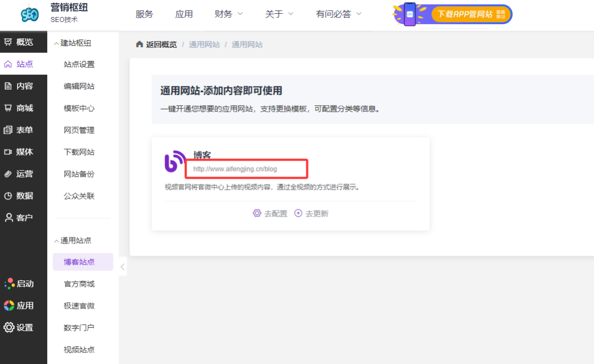
Task: Open 极速官微 in submenu
Action: [79, 306]
